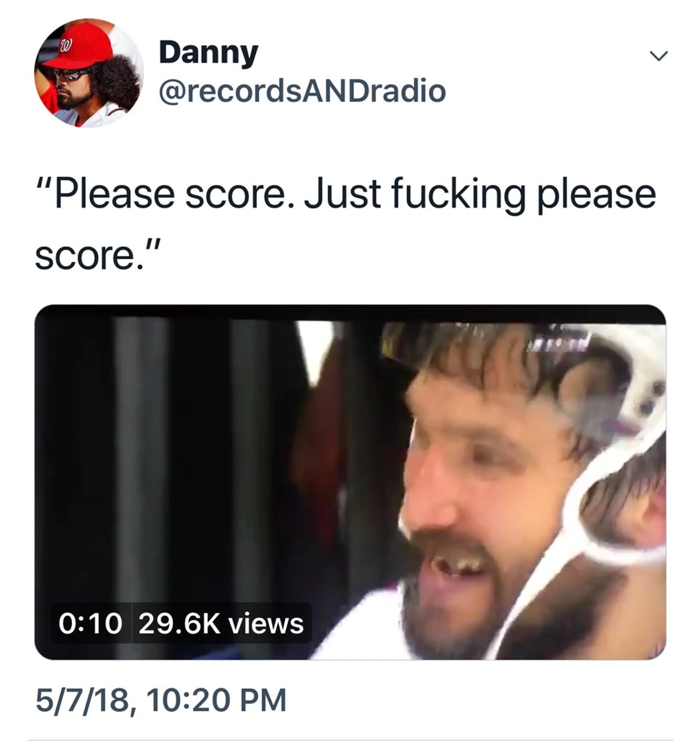Open the 5/7/18, 10:20 PM timestamp
Screen dimensions: 700x742
click(161, 700)
